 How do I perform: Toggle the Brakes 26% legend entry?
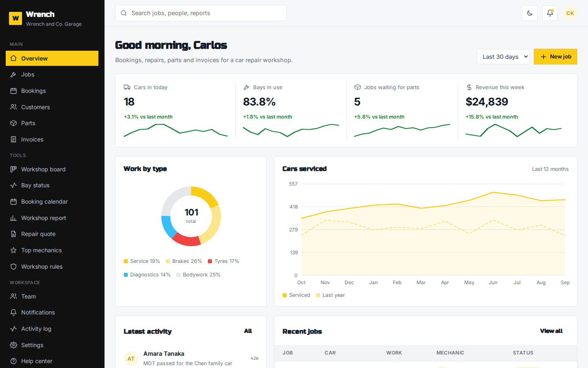[x=184, y=261]
